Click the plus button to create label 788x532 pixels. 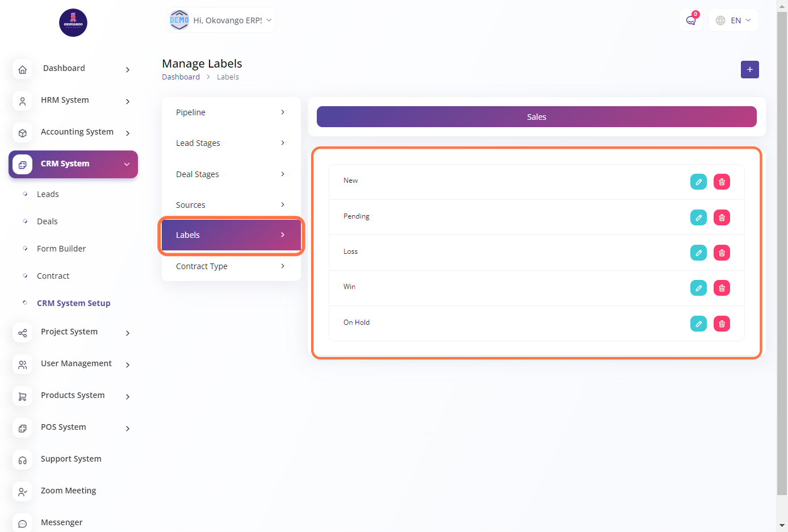point(749,69)
